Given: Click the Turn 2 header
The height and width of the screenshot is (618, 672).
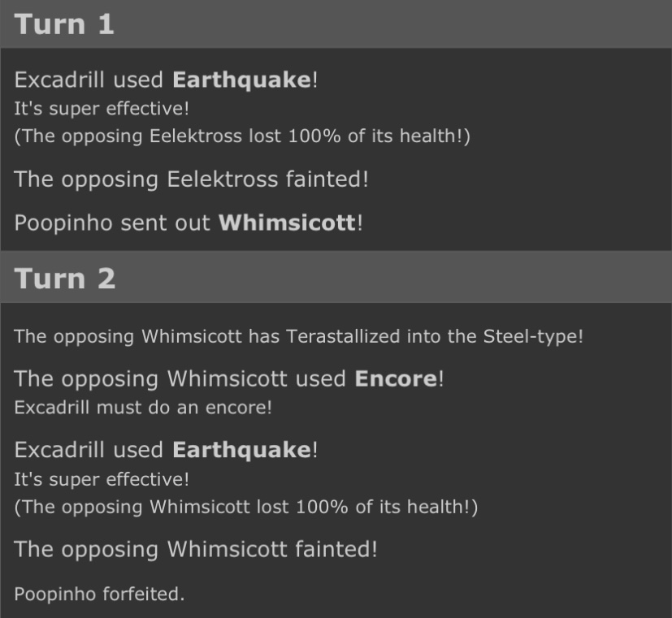Looking at the screenshot, I should pos(336,278).
